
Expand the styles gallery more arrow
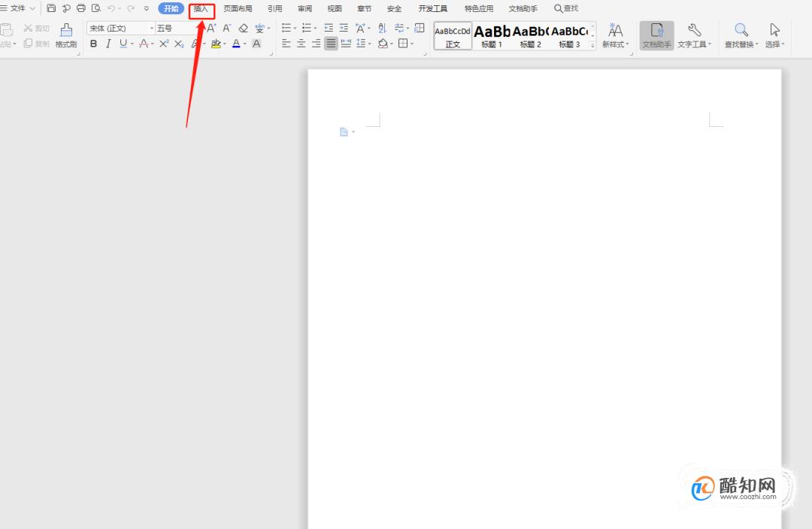point(592,46)
